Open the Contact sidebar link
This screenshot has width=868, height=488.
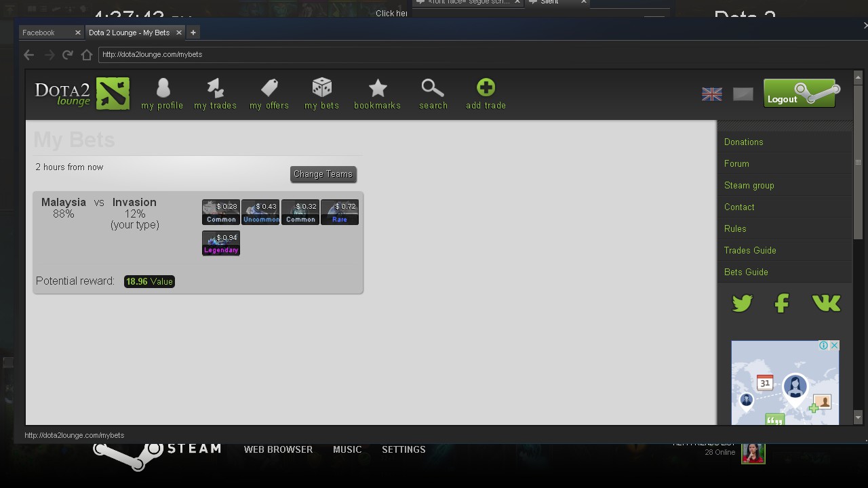click(x=739, y=207)
